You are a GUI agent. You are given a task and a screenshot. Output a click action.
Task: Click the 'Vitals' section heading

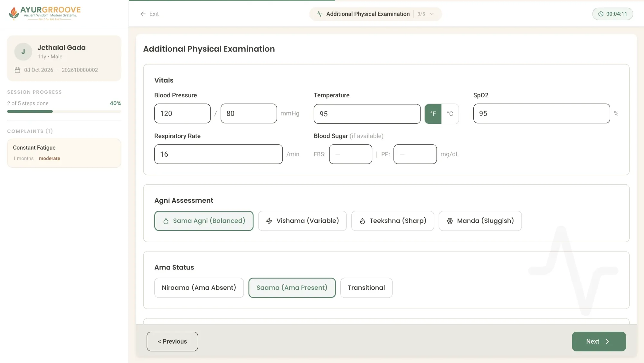point(164,80)
